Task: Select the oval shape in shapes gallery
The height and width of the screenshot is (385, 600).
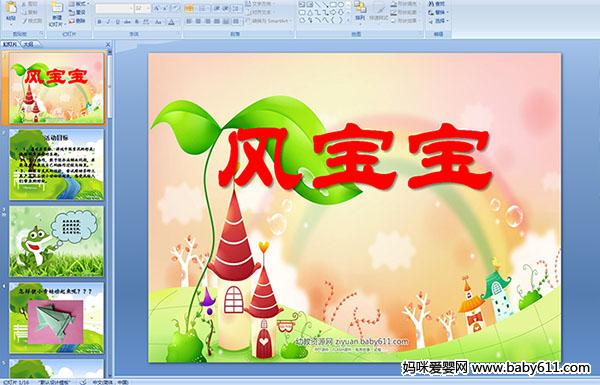Action: point(341,4)
